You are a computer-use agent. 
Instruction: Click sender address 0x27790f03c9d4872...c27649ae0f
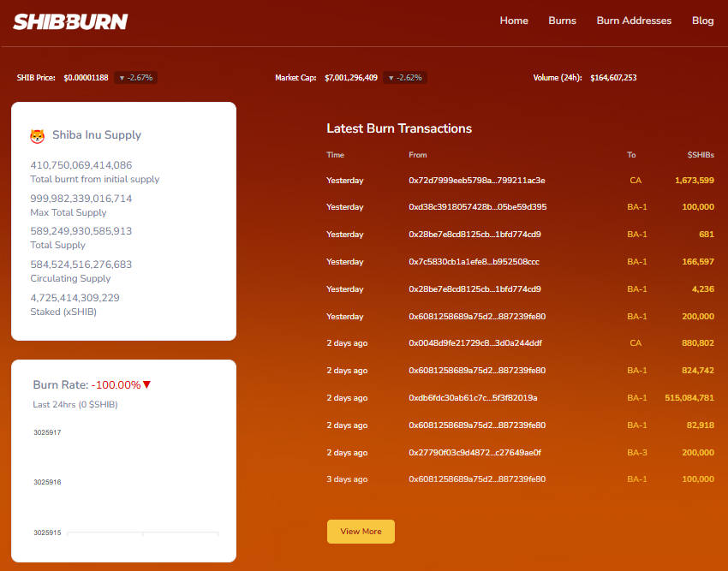[x=474, y=453]
